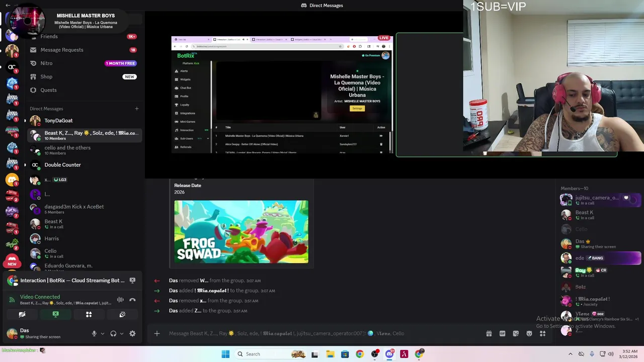Open apps launcher in message bar

(x=543, y=333)
